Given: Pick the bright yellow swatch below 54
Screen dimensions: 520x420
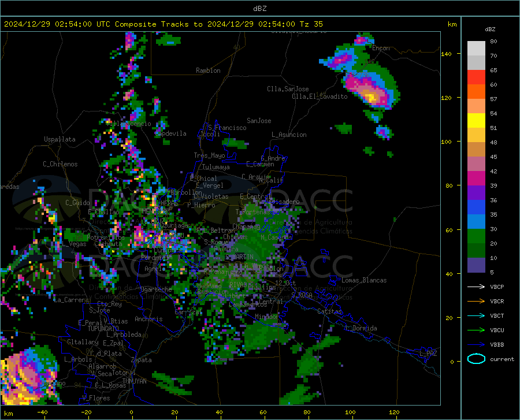Looking at the screenshot, I should (x=476, y=121).
